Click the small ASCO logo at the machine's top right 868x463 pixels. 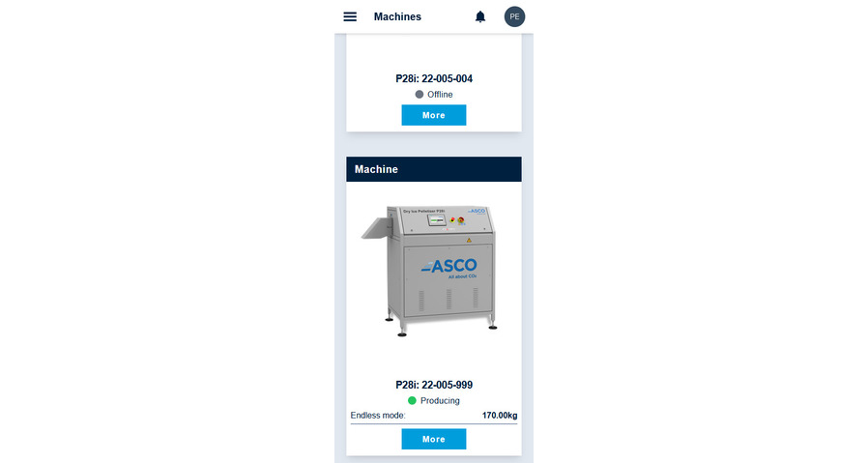click(x=477, y=211)
